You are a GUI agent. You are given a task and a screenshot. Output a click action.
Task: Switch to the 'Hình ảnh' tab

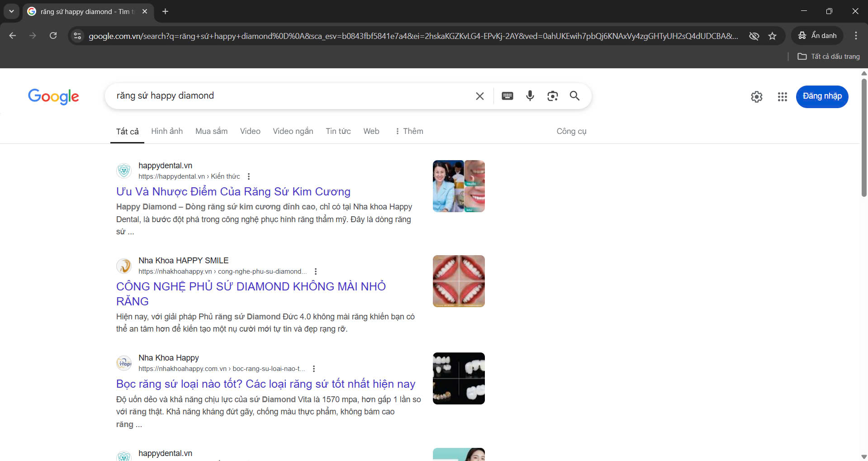point(167,131)
